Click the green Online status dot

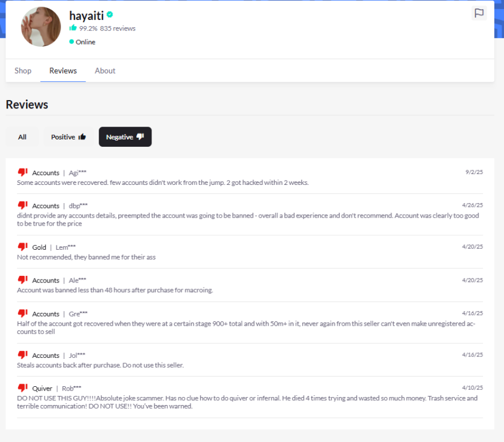(x=71, y=41)
